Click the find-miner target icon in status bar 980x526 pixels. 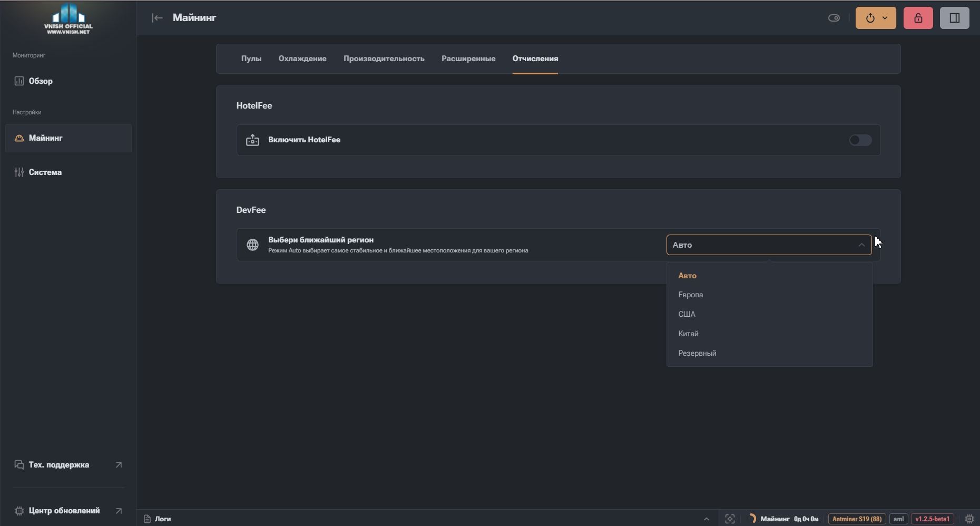(x=730, y=519)
